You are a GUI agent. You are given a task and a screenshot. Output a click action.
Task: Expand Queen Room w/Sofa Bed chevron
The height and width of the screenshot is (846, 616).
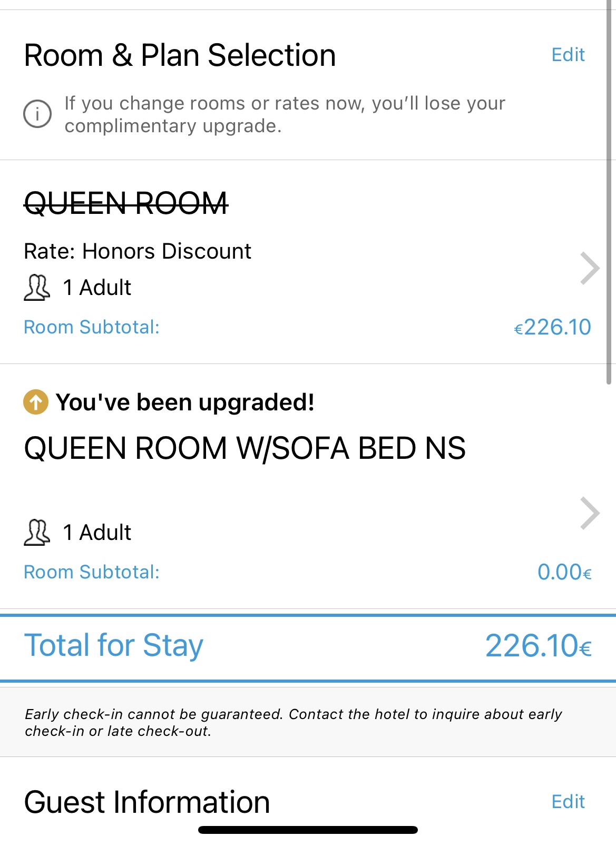tap(590, 513)
